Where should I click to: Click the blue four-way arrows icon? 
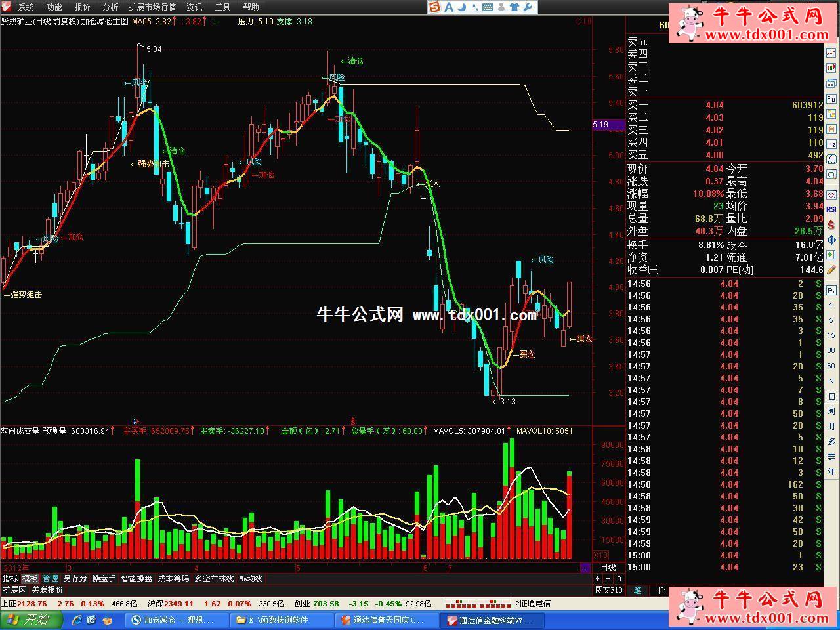[x=831, y=240]
